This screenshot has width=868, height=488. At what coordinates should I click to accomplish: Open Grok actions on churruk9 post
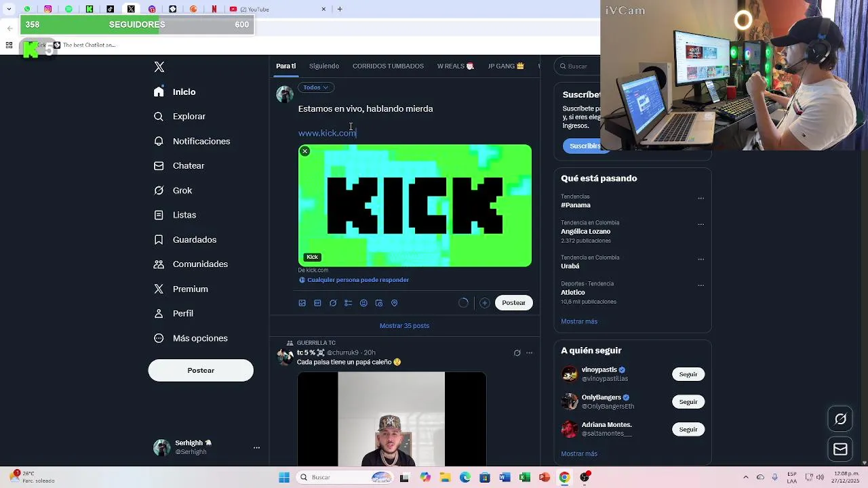coord(517,352)
